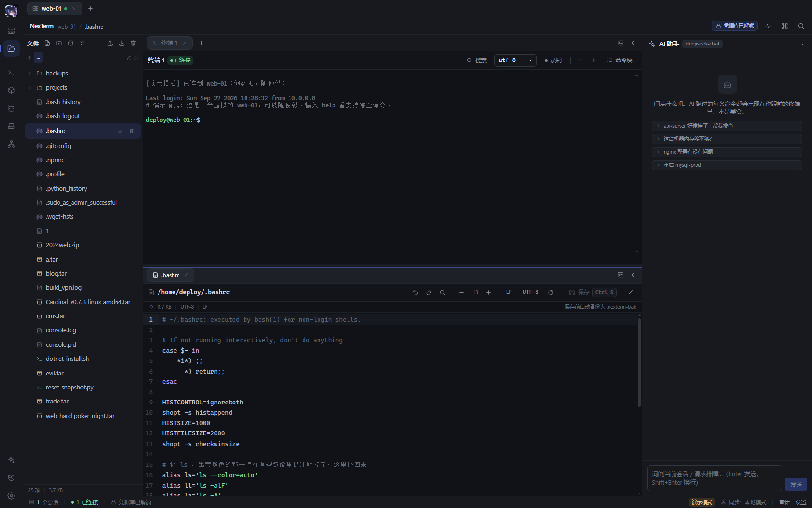
Task: Collapse the AI assistant panel
Action: pos(802,44)
